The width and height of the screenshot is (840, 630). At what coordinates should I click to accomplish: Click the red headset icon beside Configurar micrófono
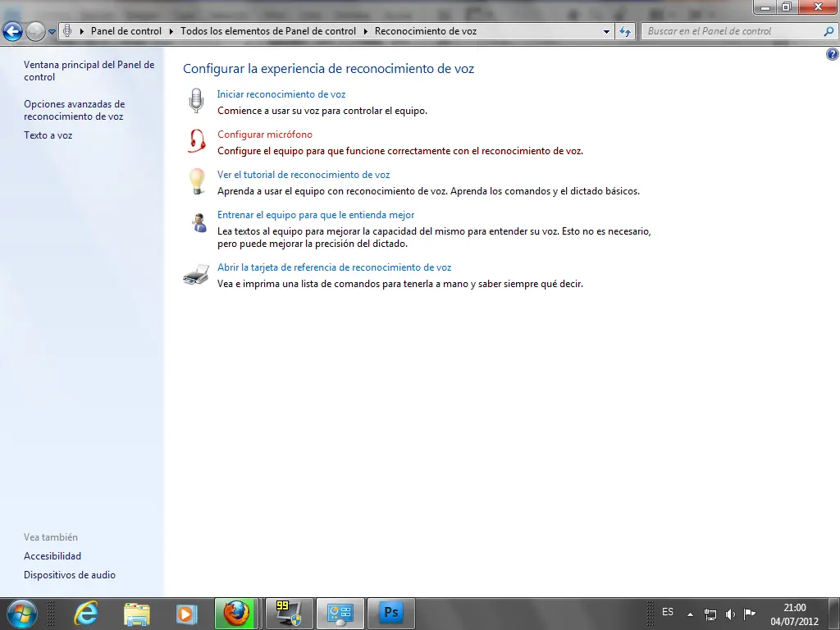tap(197, 141)
